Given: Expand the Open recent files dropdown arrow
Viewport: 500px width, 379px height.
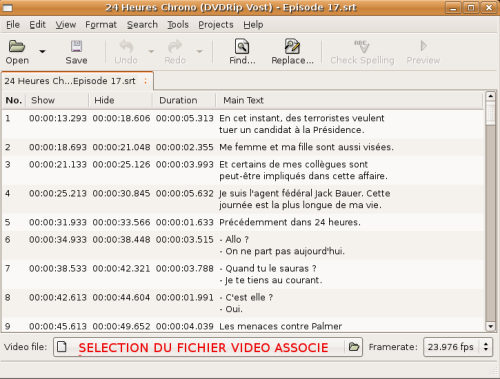Looking at the screenshot, I should pyautogui.click(x=42, y=51).
